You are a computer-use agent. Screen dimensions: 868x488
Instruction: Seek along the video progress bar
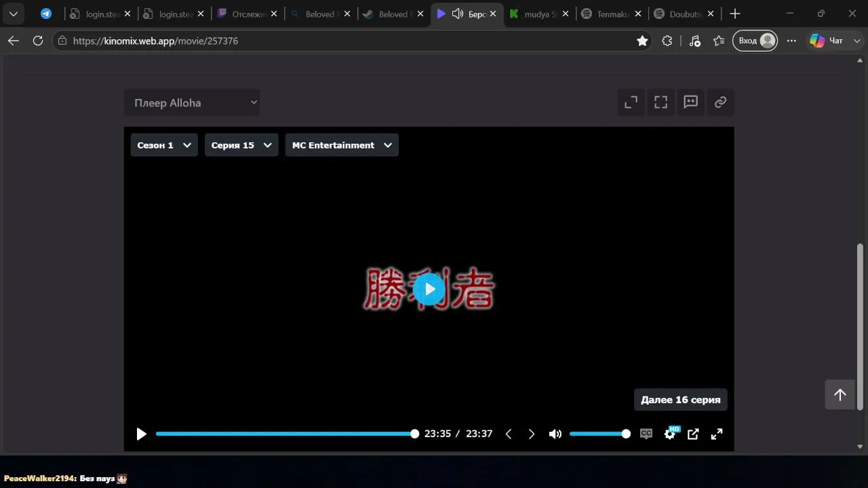click(x=285, y=434)
